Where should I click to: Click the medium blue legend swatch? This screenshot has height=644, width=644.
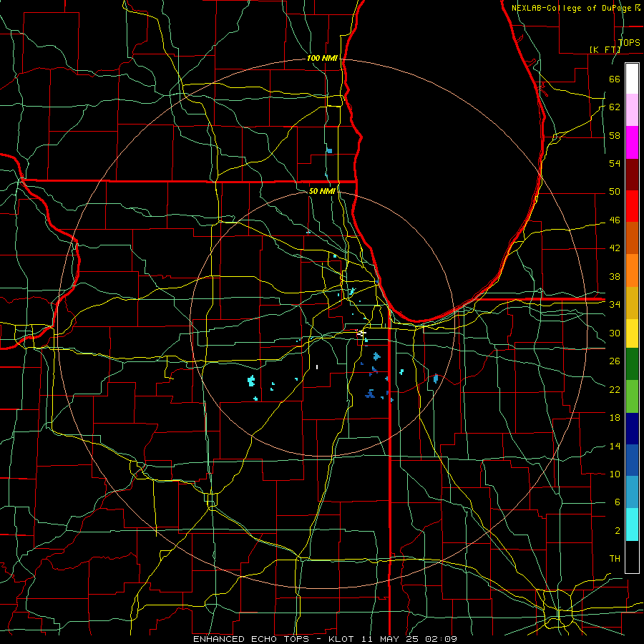632,460
